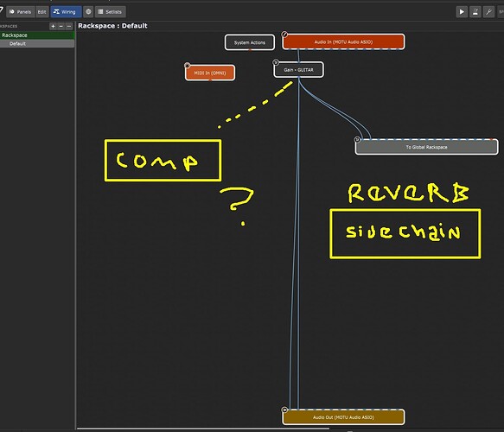Toggle bypass circle on Gain - GUITAR block

pyautogui.click(x=276, y=62)
